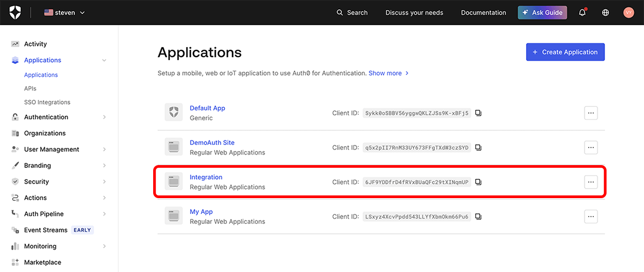Open Integration three-dot options menu
Image resolution: width=644 pixels, height=272 pixels.
tap(591, 182)
